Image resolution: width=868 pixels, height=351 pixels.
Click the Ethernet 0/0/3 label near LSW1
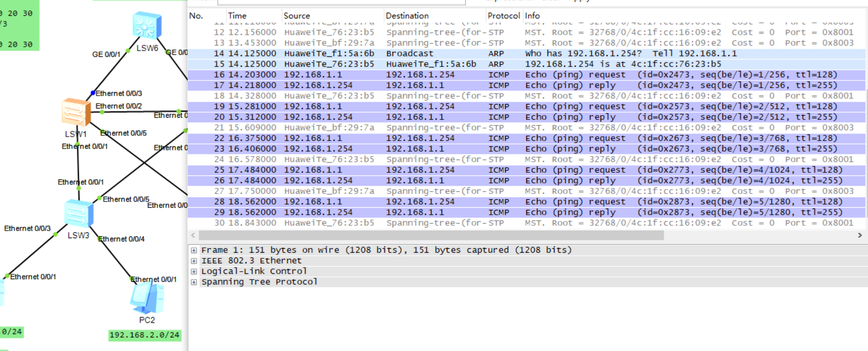click(119, 93)
